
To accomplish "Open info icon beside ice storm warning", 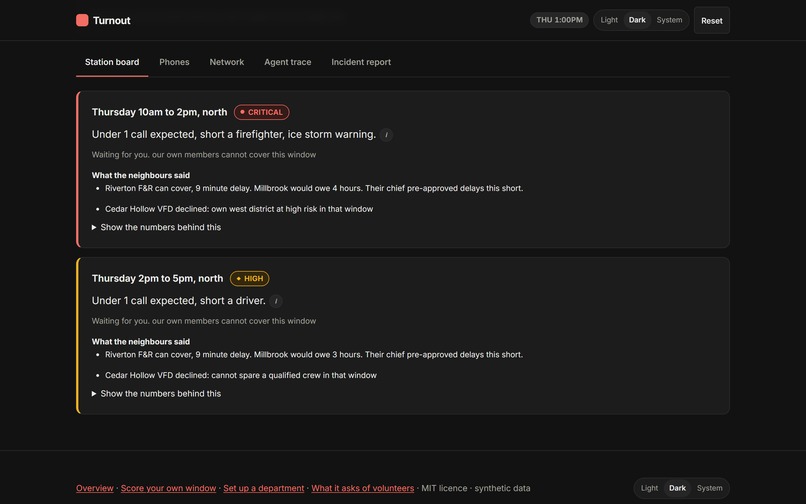I will pos(387,135).
